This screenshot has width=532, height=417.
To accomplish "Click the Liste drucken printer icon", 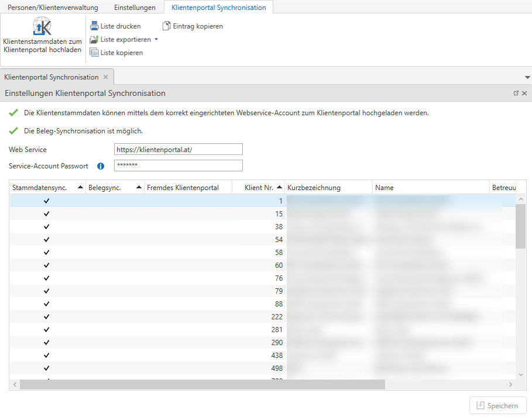I will (x=94, y=26).
